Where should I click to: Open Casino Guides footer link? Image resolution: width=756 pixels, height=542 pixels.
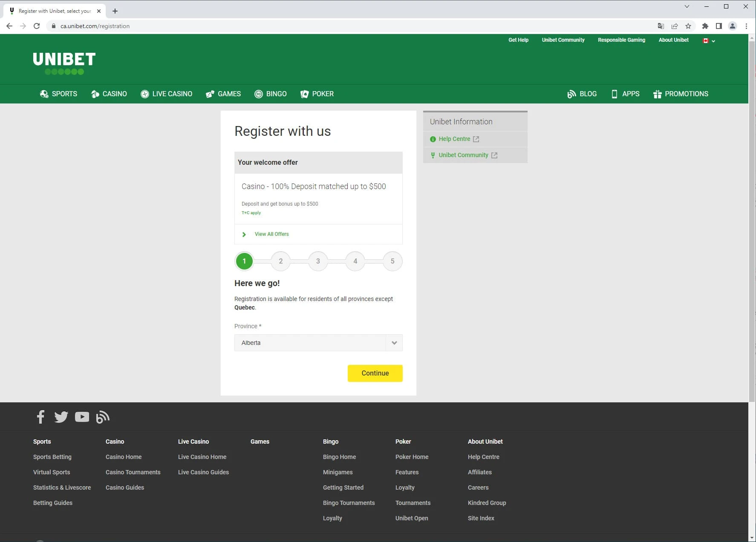pyautogui.click(x=124, y=488)
